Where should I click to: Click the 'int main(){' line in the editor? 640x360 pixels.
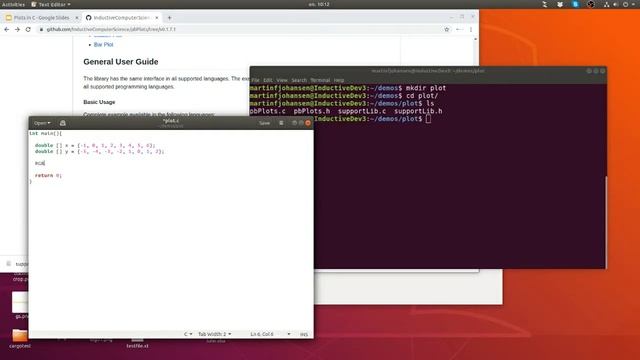[x=45, y=133]
